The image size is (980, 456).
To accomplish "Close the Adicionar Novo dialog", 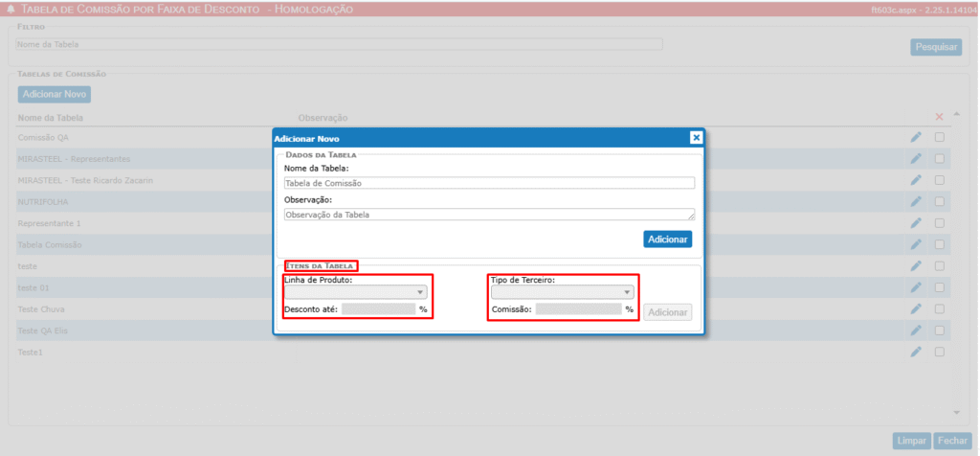I will coord(697,138).
